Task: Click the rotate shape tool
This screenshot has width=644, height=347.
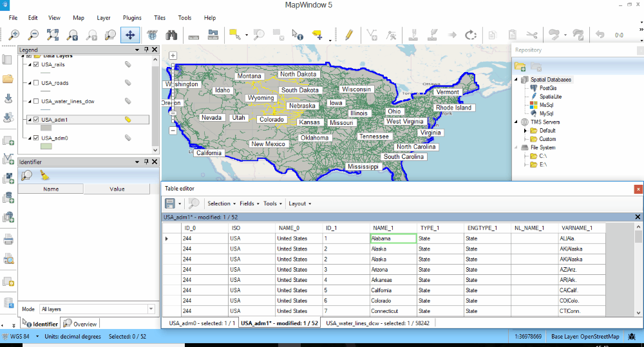Action: point(471,35)
